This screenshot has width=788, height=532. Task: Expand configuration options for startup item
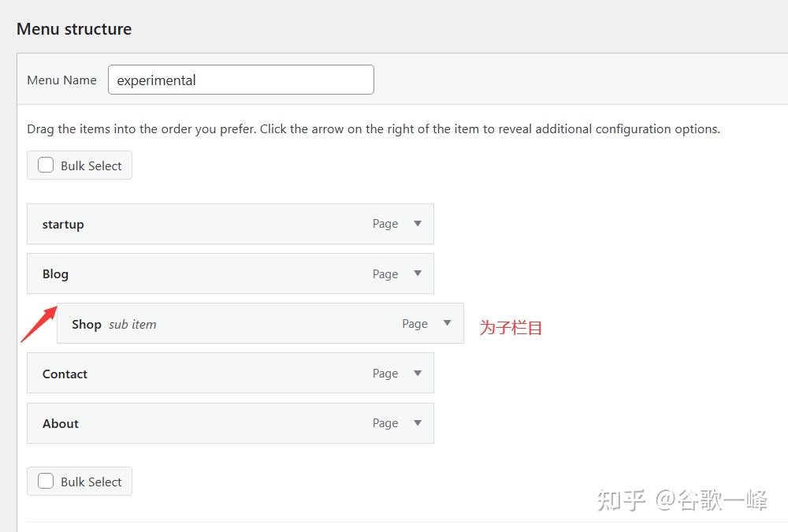click(418, 223)
